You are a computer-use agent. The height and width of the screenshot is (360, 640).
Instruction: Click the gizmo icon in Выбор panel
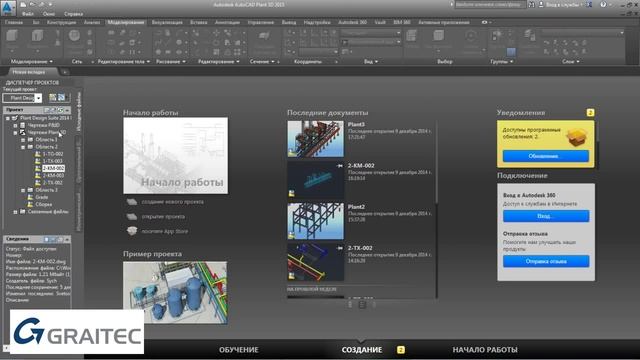point(471,36)
